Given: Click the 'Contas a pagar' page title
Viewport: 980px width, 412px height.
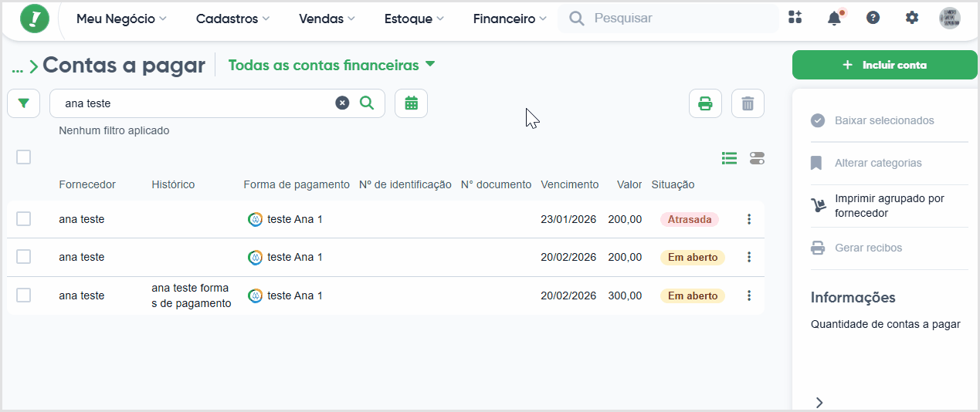Looking at the screenshot, I should [x=124, y=66].
